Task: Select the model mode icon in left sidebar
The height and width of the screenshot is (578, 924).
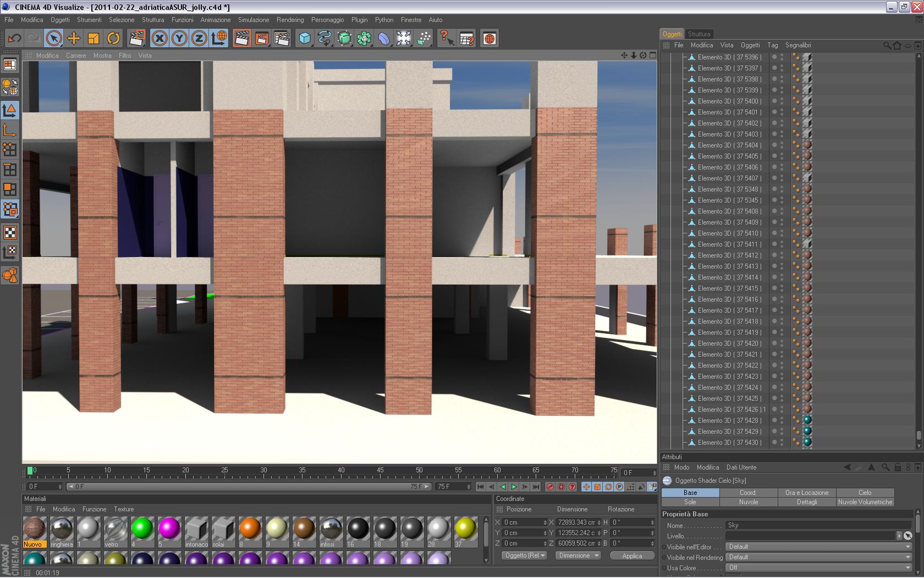Action: [10, 111]
